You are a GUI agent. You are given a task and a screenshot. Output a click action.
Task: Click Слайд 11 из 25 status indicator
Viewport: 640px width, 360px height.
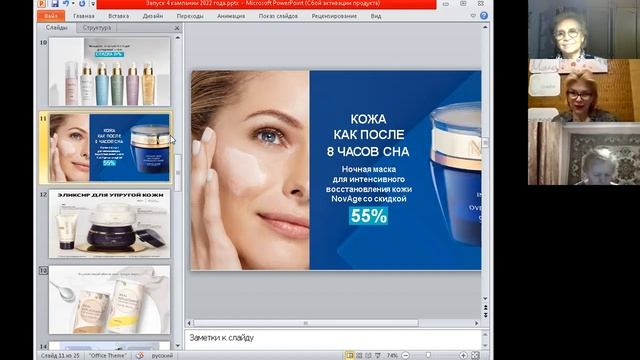(60, 356)
